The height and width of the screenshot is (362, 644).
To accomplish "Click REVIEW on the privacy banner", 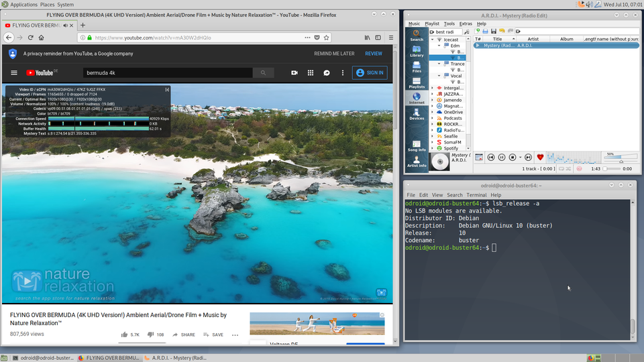I will pos(374,54).
